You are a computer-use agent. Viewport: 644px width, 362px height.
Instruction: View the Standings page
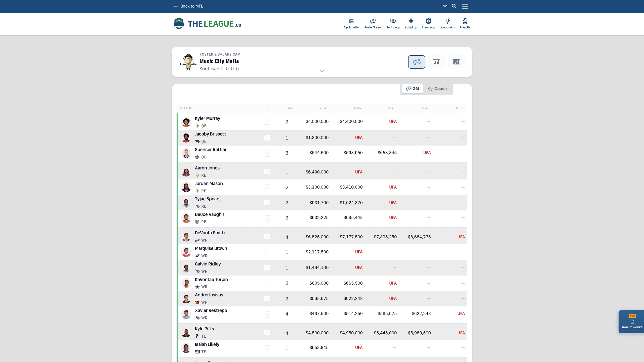428,24
